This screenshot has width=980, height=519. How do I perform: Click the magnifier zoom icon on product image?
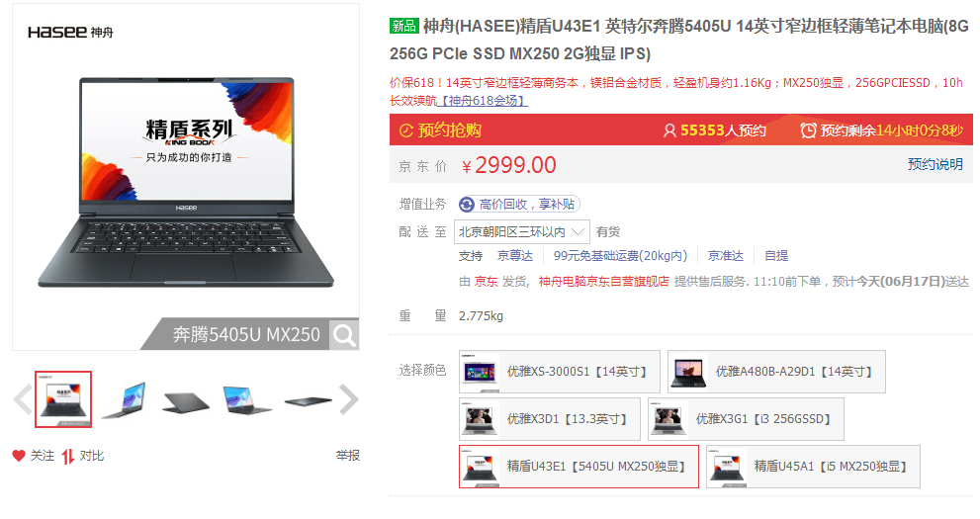pos(344,335)
